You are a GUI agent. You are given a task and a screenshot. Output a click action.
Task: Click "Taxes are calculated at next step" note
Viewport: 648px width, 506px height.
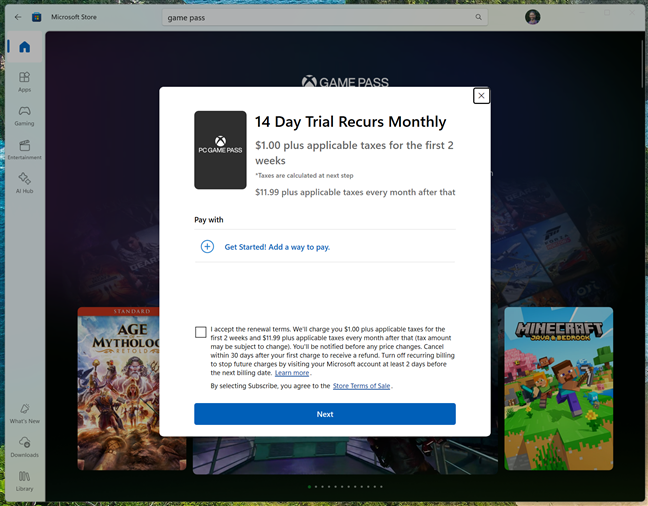click(x=304, y=176)
